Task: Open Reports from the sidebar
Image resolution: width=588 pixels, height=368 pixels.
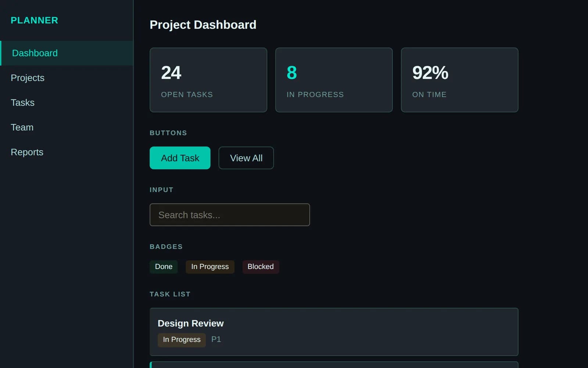Action: click(67, 152)
